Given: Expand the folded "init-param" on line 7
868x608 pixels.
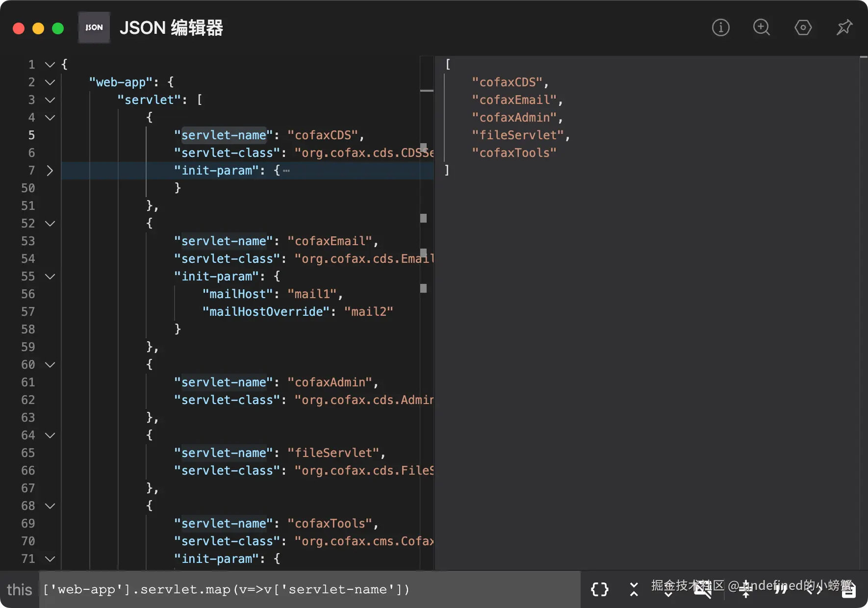Looking at the screenshot, I should (50, 170).
